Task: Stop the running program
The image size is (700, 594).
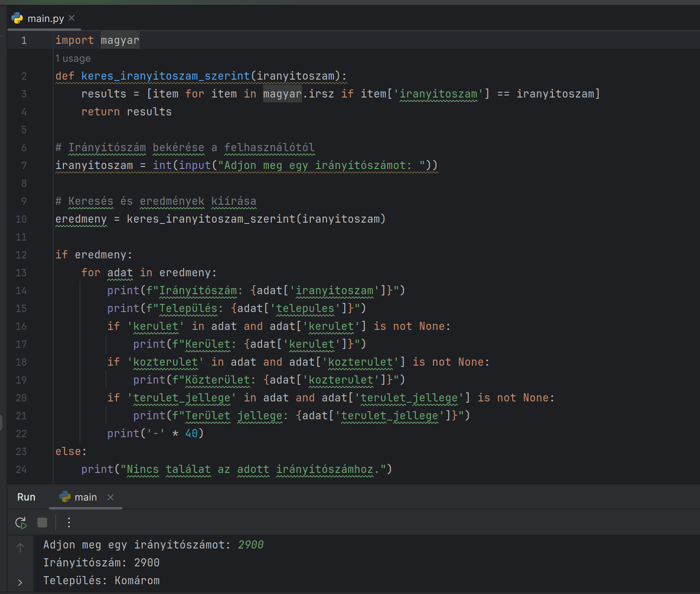Action: (42, 522)
